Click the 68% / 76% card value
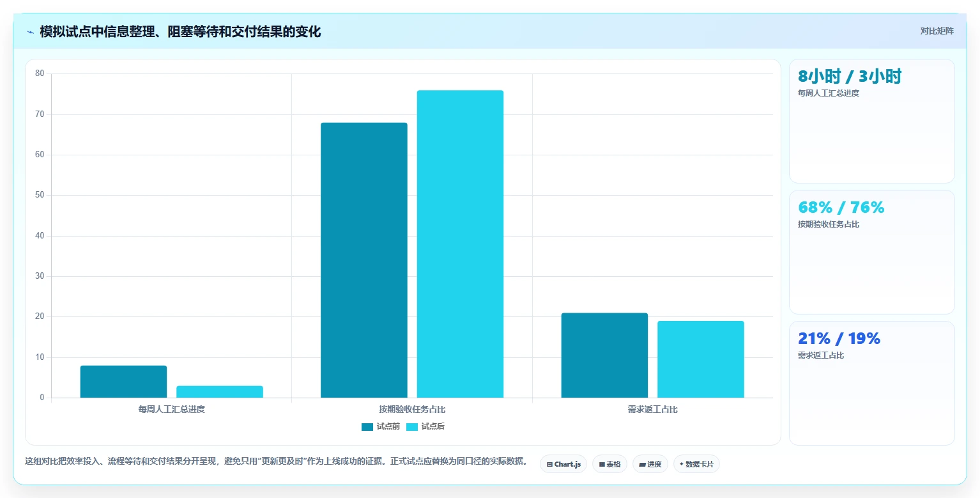Image resolution: width=980 pixels, height=498 pixels. [x=841, y=207]
